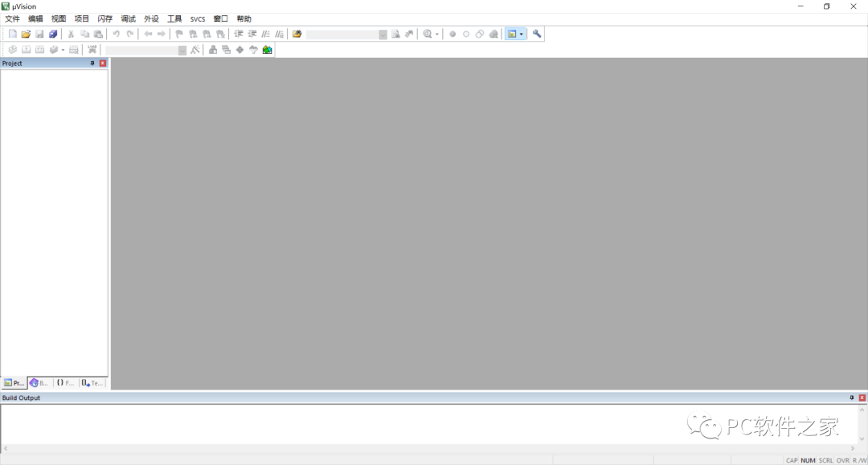Close the Build Output panel
868x465 pixels.
point(862,398)
